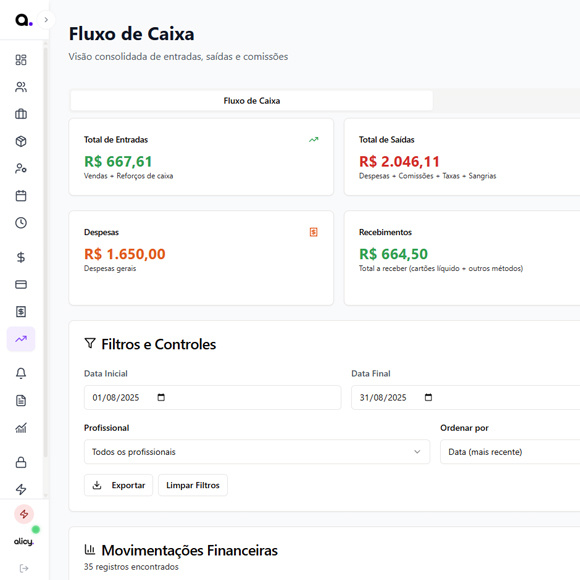Click the Data Final date field
The image size is (580, 580).
coord(466,397)
